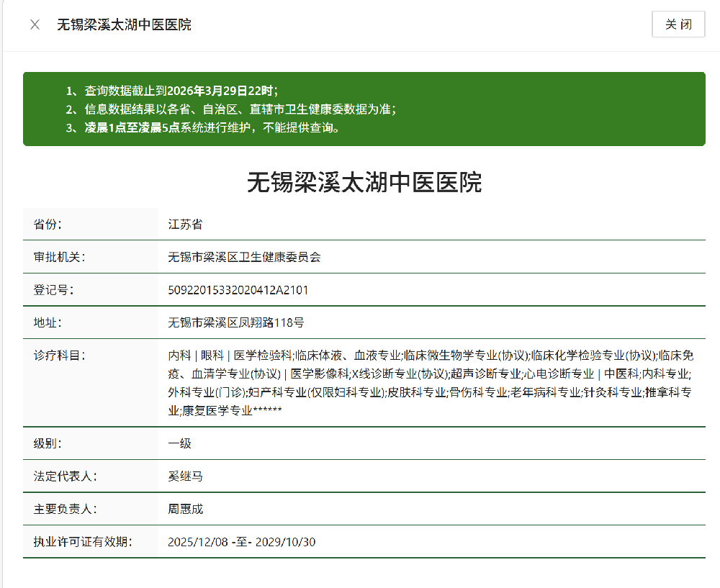
Task: Select the name 周惠成
Action: (x=185, y=510)
